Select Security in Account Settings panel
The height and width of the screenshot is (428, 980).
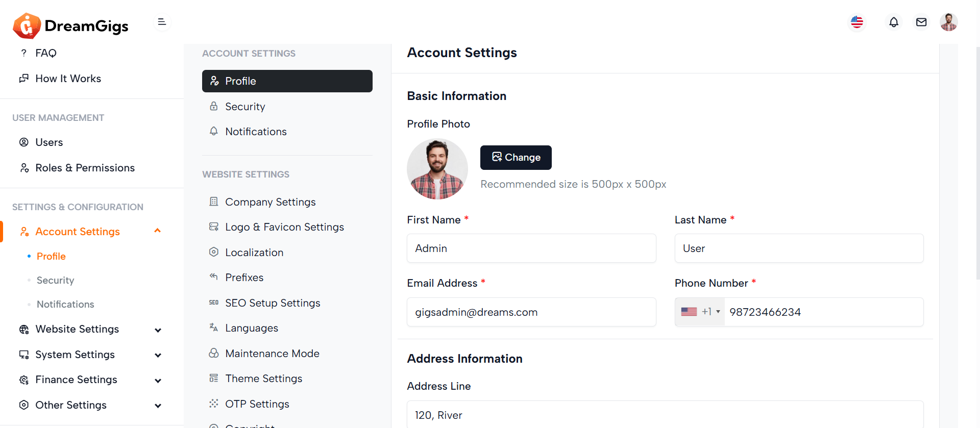point(245,107)
